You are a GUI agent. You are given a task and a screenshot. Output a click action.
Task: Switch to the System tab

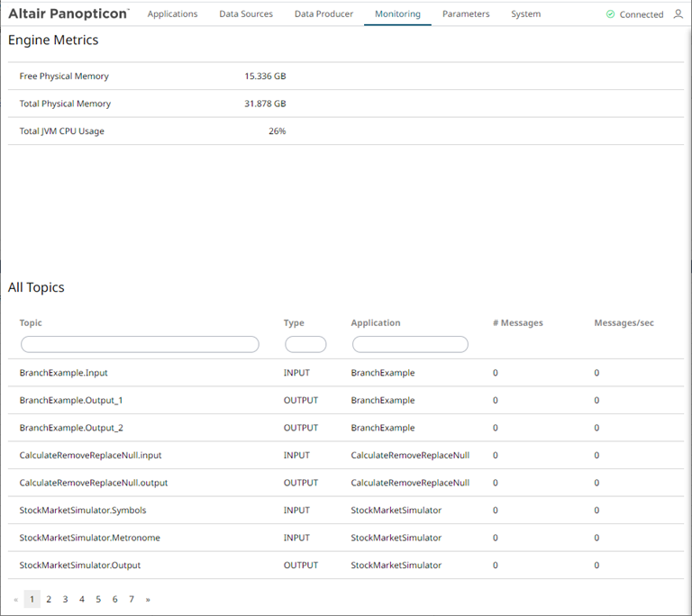(x=525, y=14)
